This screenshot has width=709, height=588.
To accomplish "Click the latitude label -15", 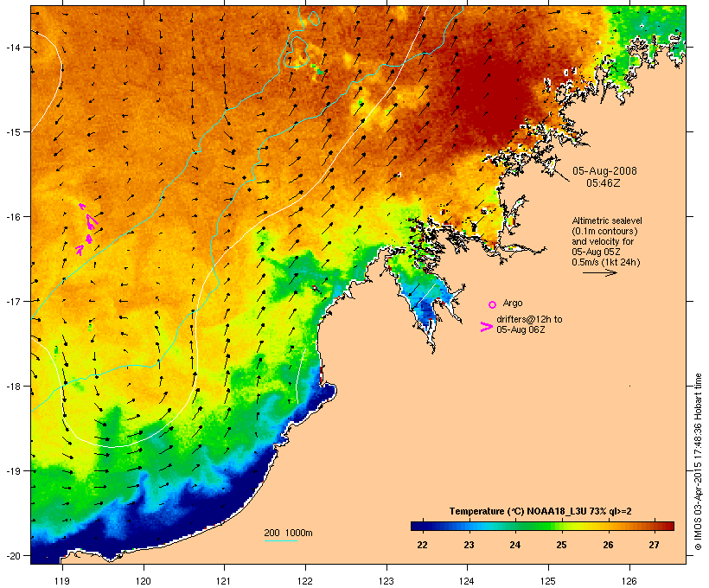I will coord(12,132).
